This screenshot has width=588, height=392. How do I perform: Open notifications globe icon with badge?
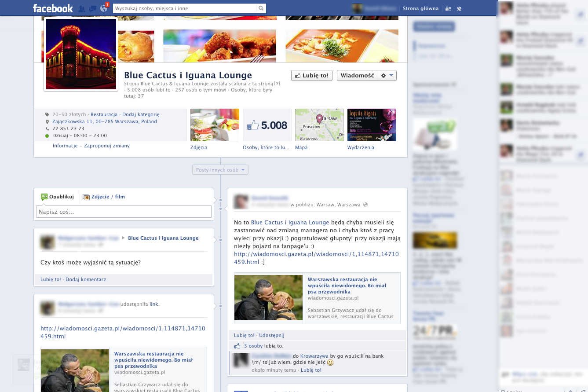click(x=104, y=8)
